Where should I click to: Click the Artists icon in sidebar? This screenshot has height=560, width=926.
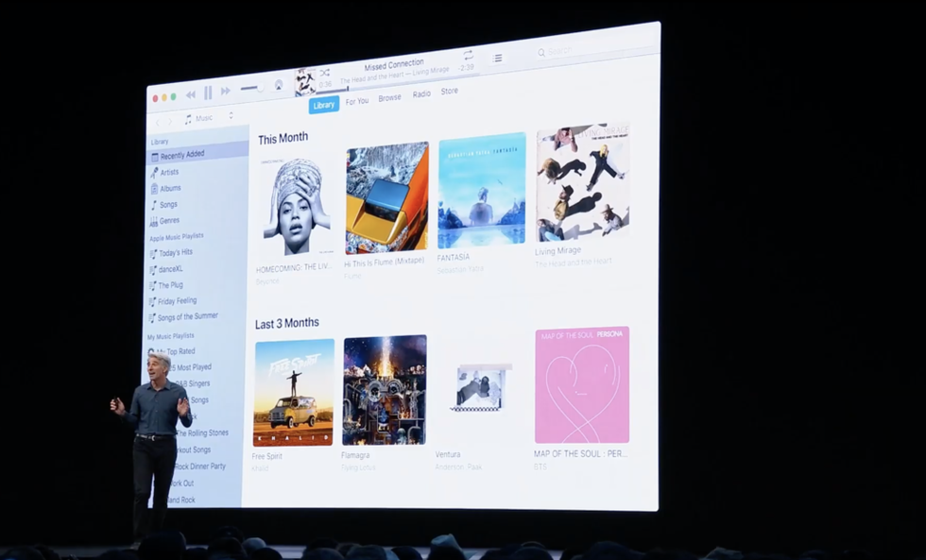(153, 172)
